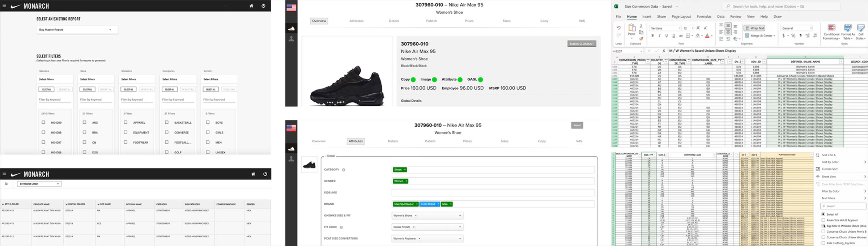Toggle Select All in Excel filter list
Viewport: 868px width, 246px height.
click(x=823, y=214)
